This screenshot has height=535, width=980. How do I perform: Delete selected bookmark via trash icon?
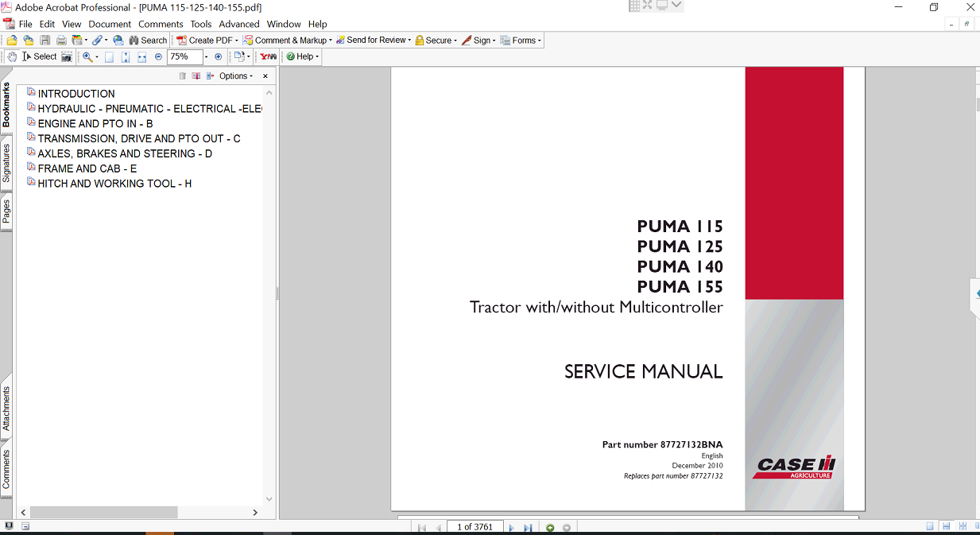point(182,76)
